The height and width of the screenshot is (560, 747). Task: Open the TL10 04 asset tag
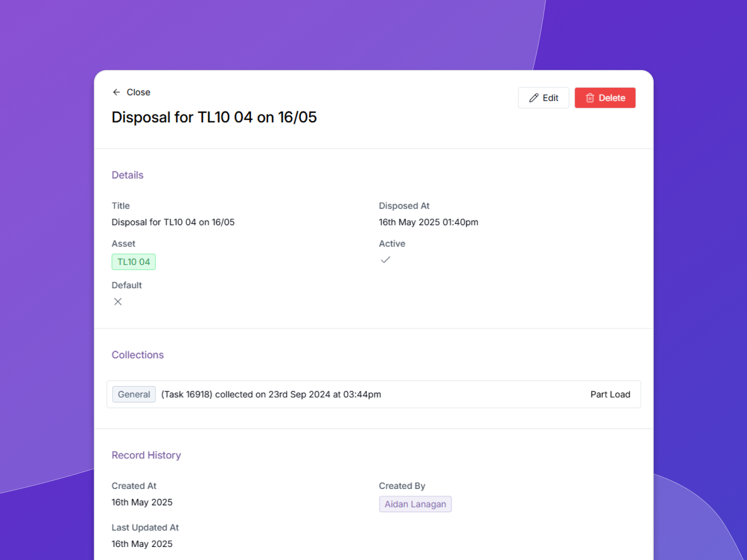click(x=133, y=262)
